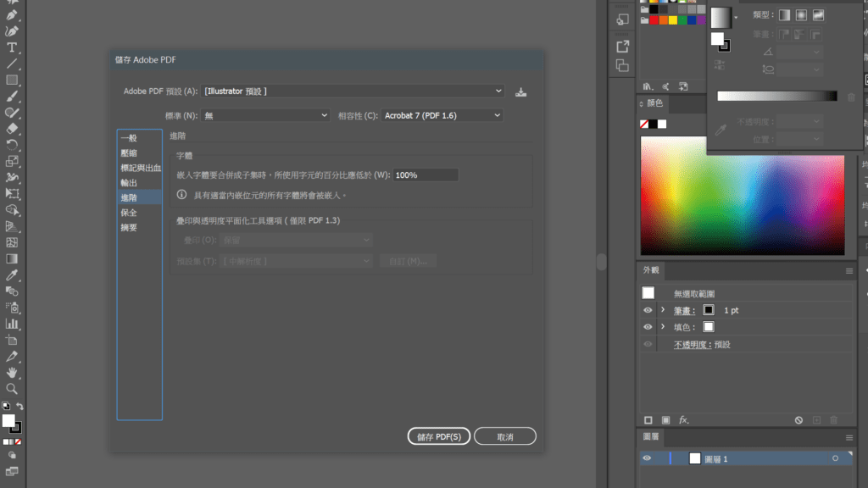The image size is (868, 488).
Task: Select the Hand tool
Action: 12,372
